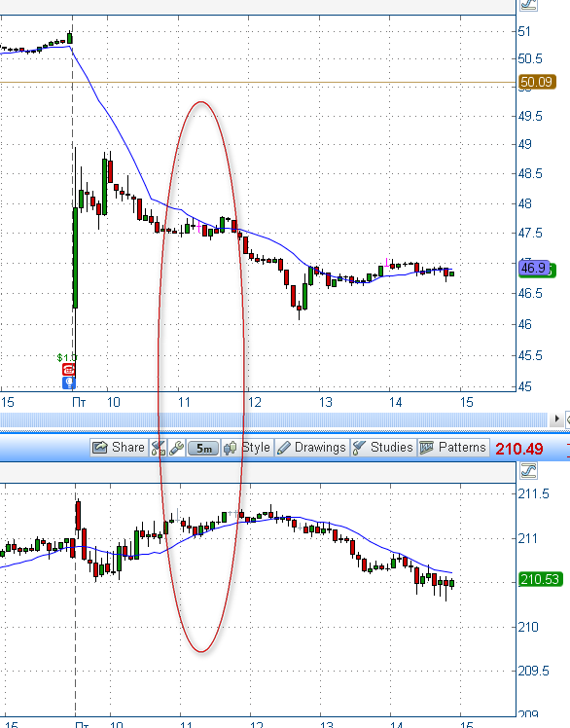This screenshot has height=728, width=570.
Task: Click the 211.5 price axis label
Action: point(533,493)
